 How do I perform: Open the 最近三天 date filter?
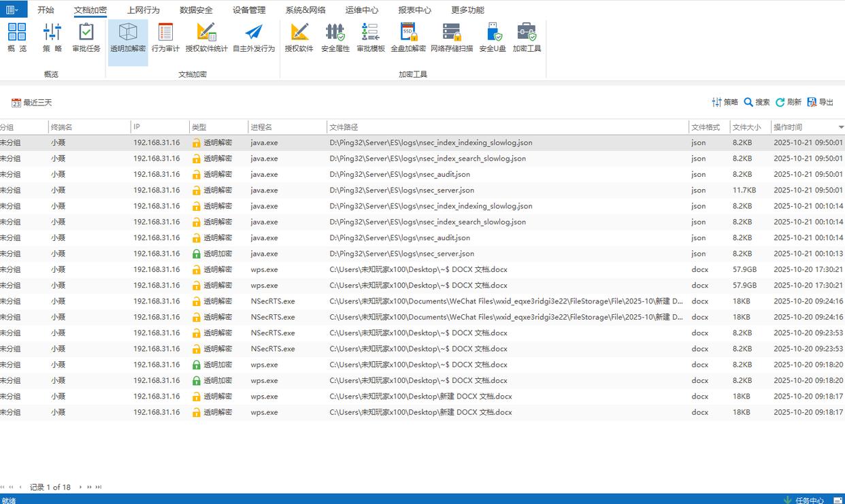[32, 103]
